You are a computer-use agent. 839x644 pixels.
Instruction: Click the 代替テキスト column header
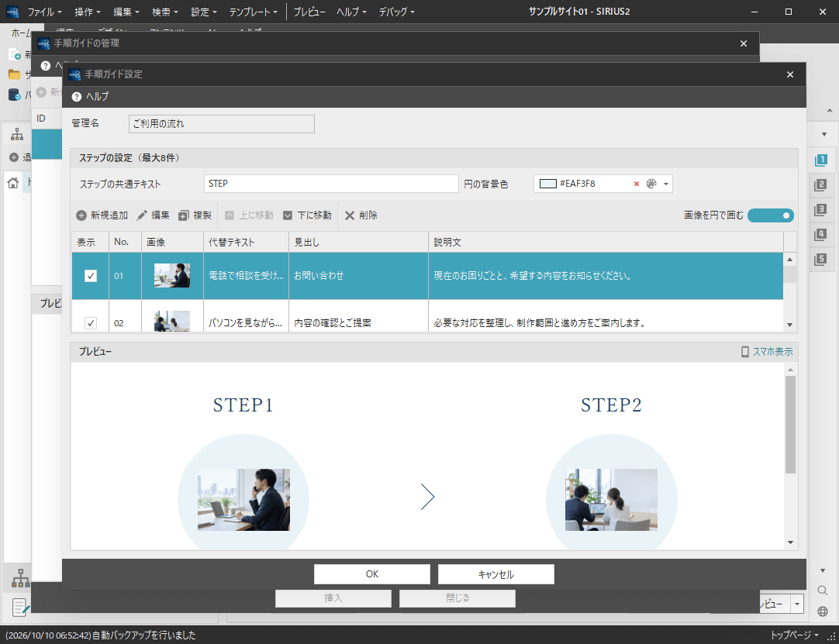click(246, 242)
